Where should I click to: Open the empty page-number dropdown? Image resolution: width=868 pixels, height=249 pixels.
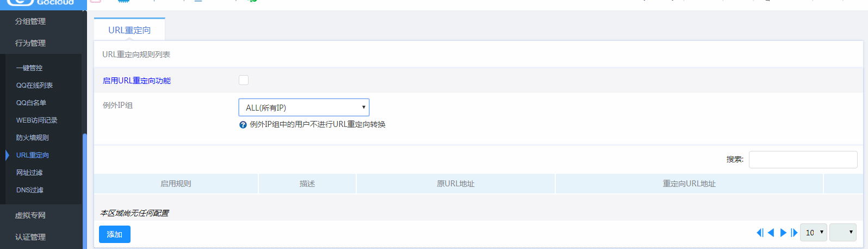843,232
